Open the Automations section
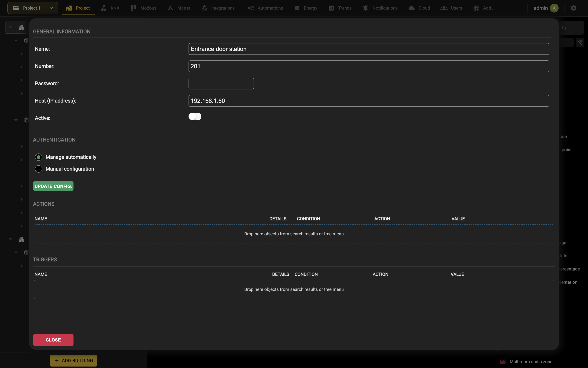588x368 pixels. [265, 8]
